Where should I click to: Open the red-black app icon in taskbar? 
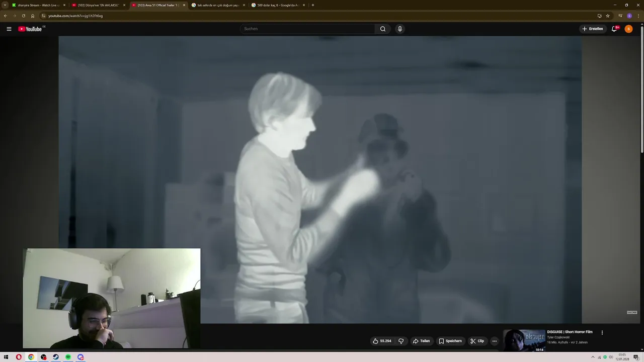pos(43,357)
